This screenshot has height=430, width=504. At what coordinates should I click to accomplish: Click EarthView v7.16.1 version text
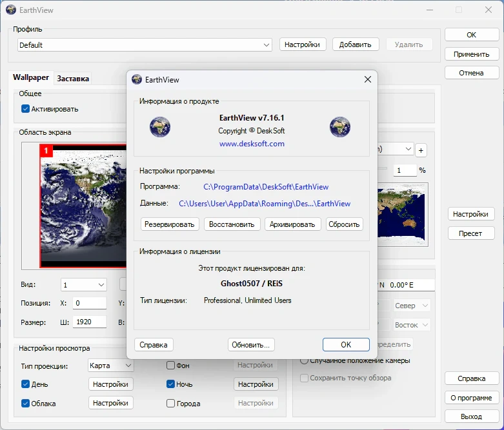tap(252, 118)
